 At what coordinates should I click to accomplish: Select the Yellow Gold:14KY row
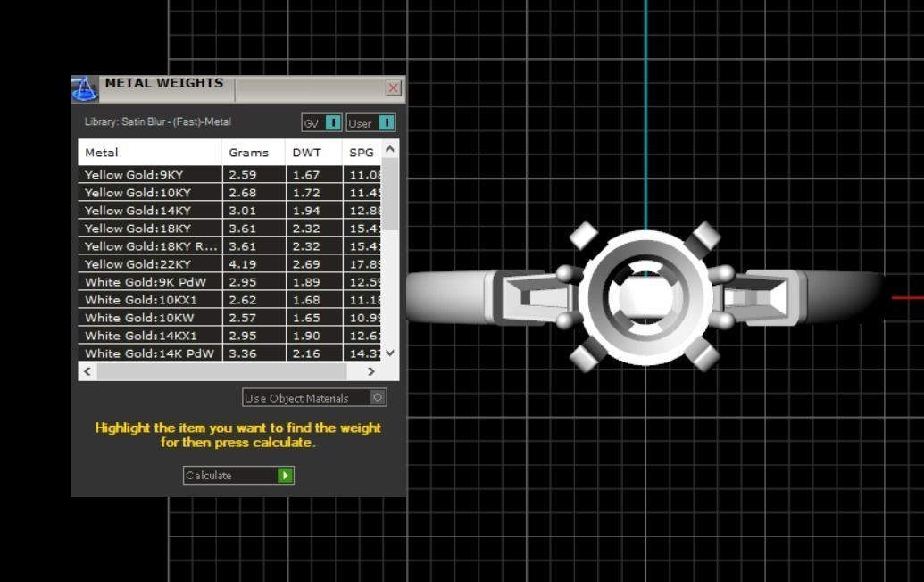230,211
